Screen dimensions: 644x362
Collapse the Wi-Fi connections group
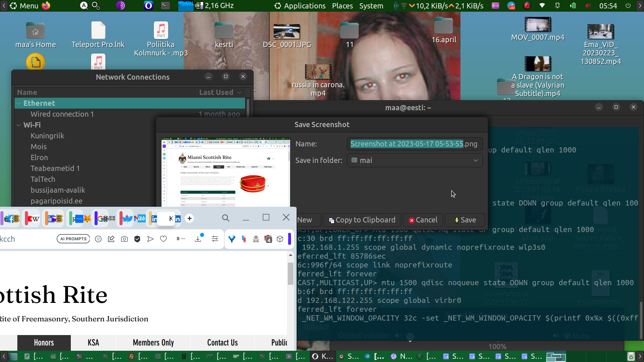coord(19,125)
